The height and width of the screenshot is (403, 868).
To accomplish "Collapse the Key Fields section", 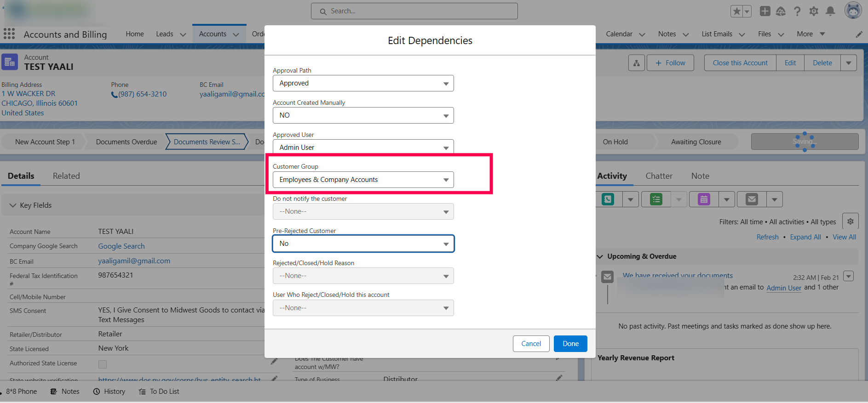I will 13,205.
